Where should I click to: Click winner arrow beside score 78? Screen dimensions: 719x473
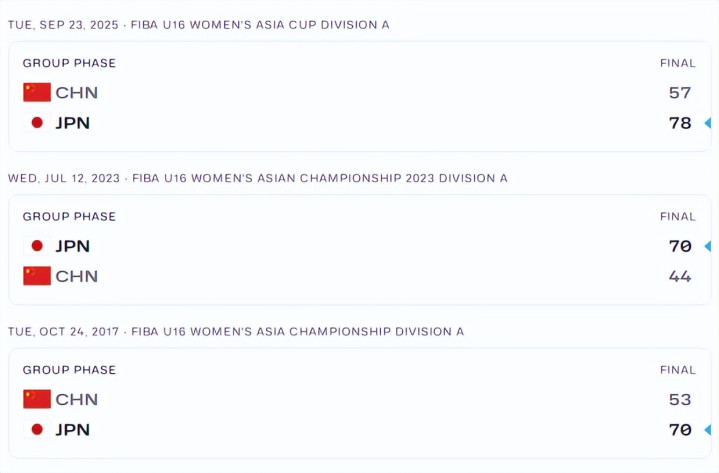[707, 123]
